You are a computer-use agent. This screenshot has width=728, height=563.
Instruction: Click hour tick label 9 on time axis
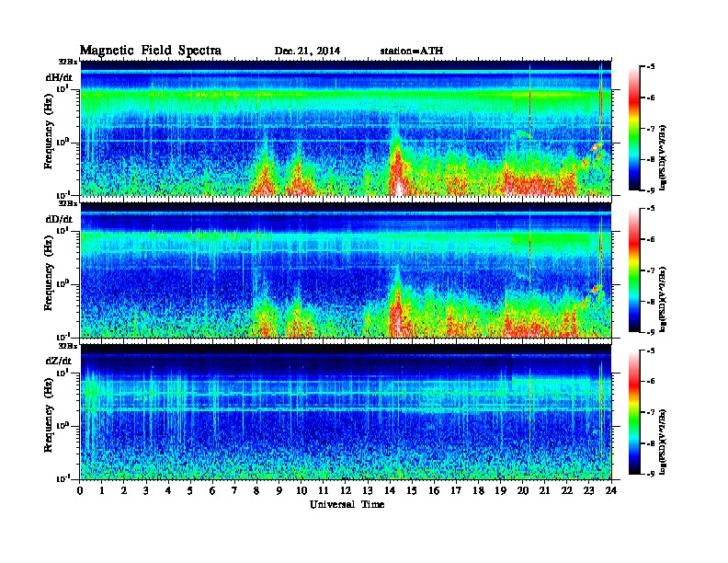[279, 490]
